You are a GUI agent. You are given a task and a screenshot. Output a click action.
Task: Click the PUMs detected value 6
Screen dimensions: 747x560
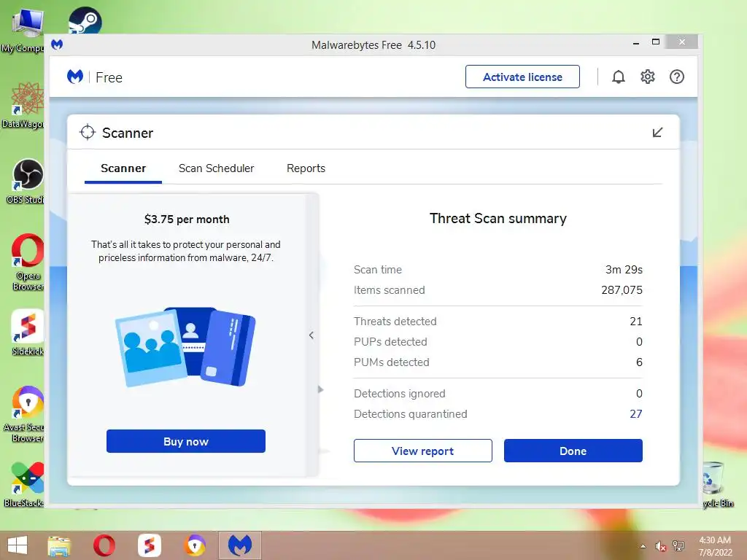pos(639,362)
